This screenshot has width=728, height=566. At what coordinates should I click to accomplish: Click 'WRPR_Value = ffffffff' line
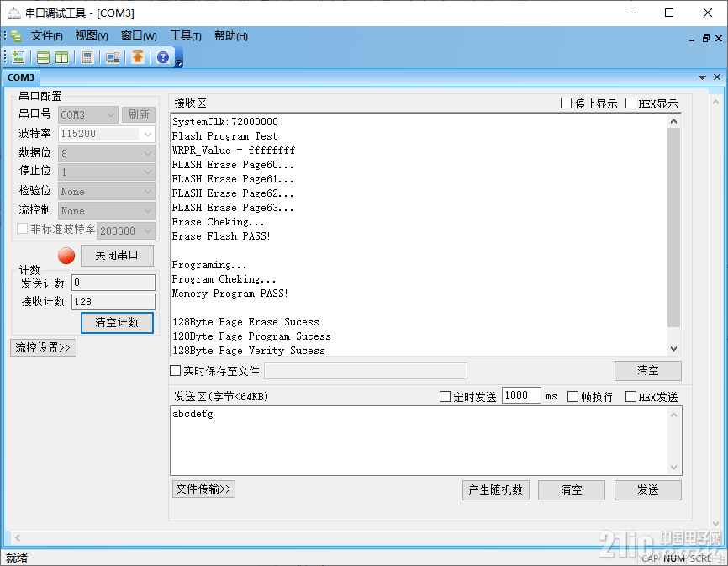click(x=234, y=151)
